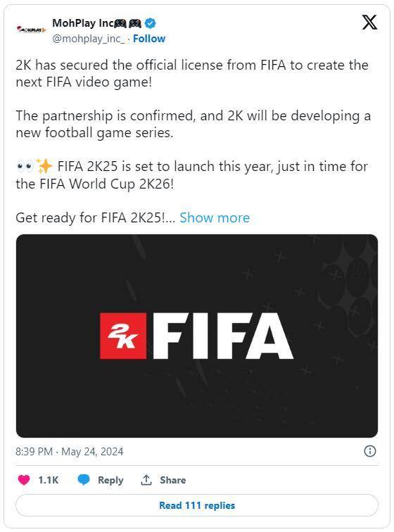This screenshot has width=394, height=532.
Task: Open the X logo link
Action: (369, 23)
